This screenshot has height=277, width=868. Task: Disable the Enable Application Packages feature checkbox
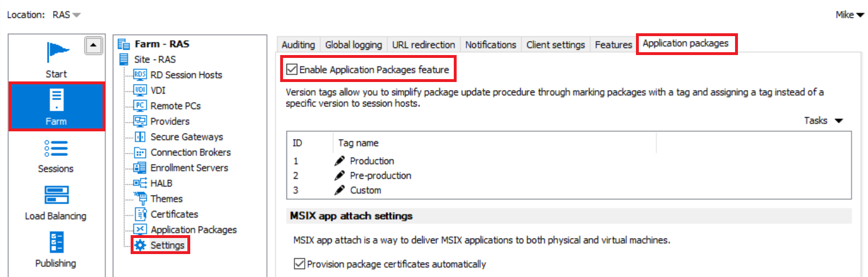coord(292,70)
